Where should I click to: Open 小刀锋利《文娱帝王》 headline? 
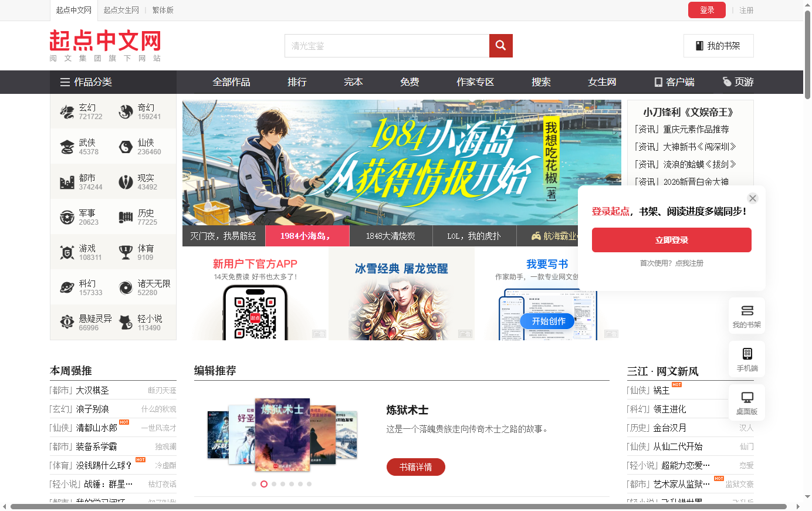689,112
